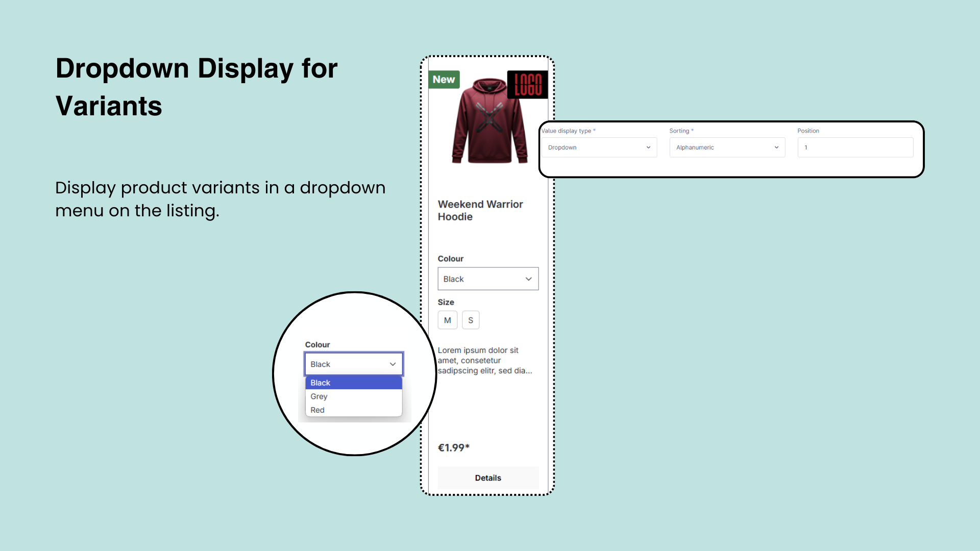The height and width of the screenshot is (551, 980).
Task: Click chevron arrow of Sorting select
Action: [x=776, y=147]
